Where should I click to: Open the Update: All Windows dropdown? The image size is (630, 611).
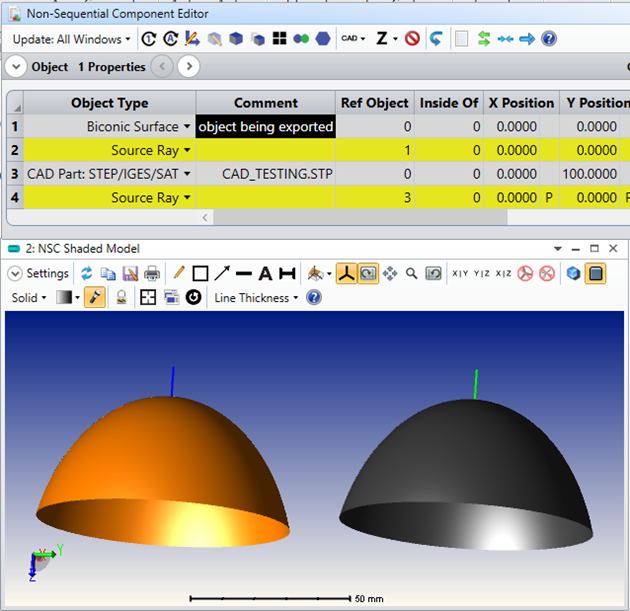72,39
